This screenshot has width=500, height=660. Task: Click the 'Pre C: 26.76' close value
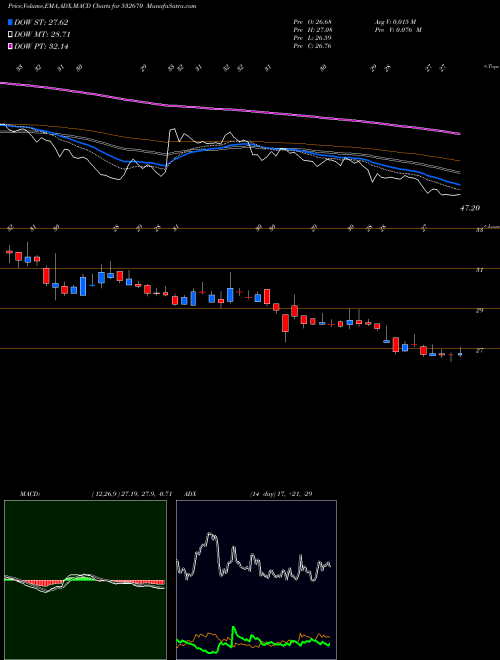pyautogui.click(x=312, y=46)
